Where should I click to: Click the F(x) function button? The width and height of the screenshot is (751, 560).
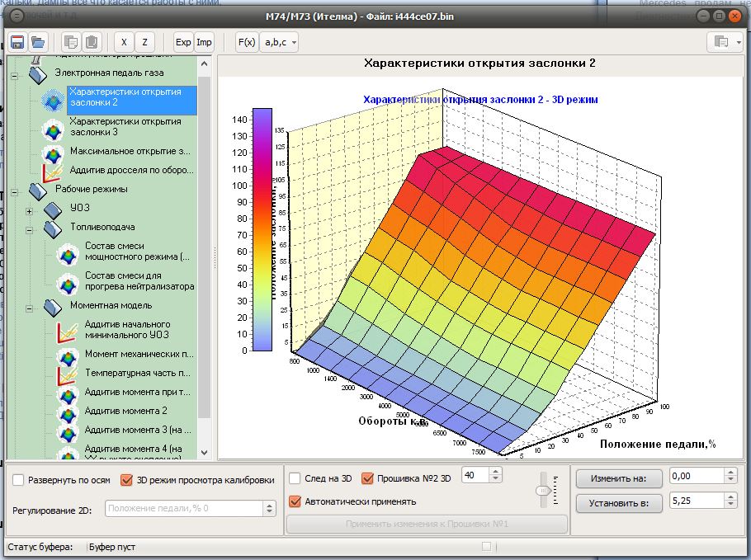(246, 42)
